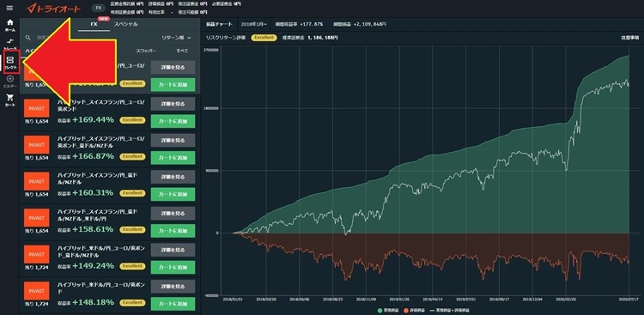Click the 期間損益 +2,109,848円 value
The width and height of the screenshot is (644, 315).
click(x=360, y=24)
